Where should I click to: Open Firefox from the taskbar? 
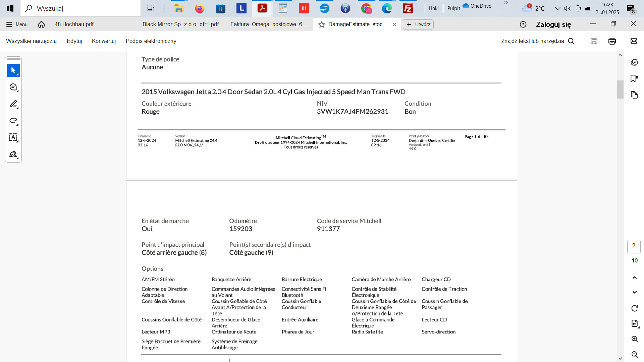(x=200, y=8)
